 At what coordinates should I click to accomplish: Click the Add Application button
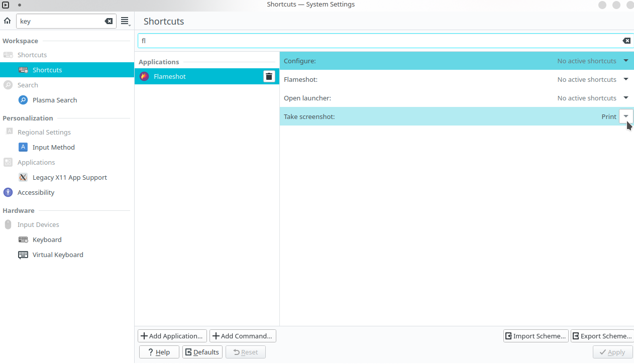[x=172, y=336]
